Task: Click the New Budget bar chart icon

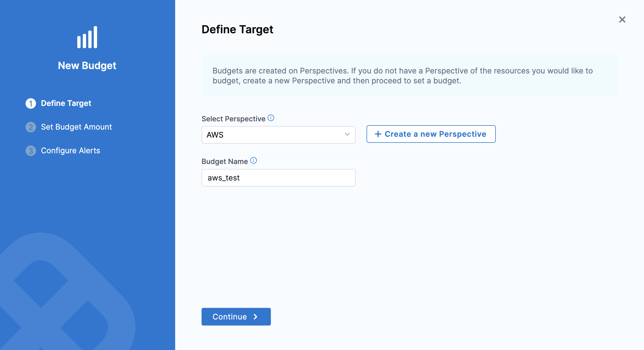Action: pyautogui.click(x=87, y=37)
